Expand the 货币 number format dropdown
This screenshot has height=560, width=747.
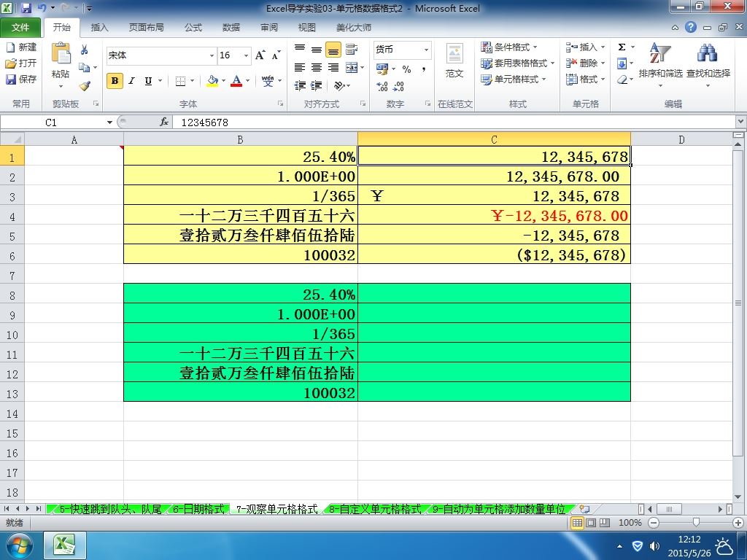point(426,50)
